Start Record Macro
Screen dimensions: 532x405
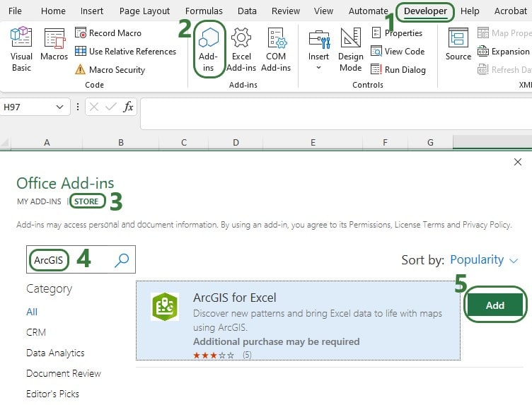108,33
